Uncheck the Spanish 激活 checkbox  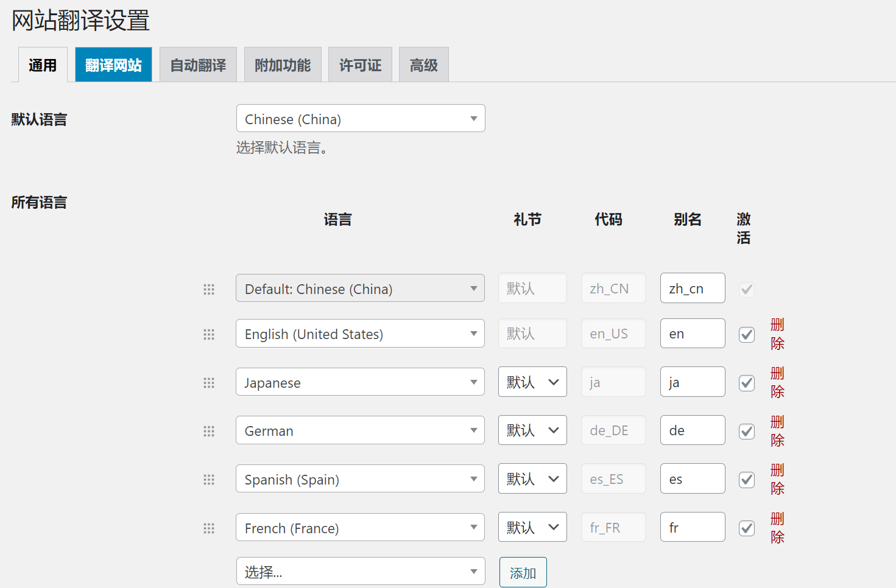(746, 479)
